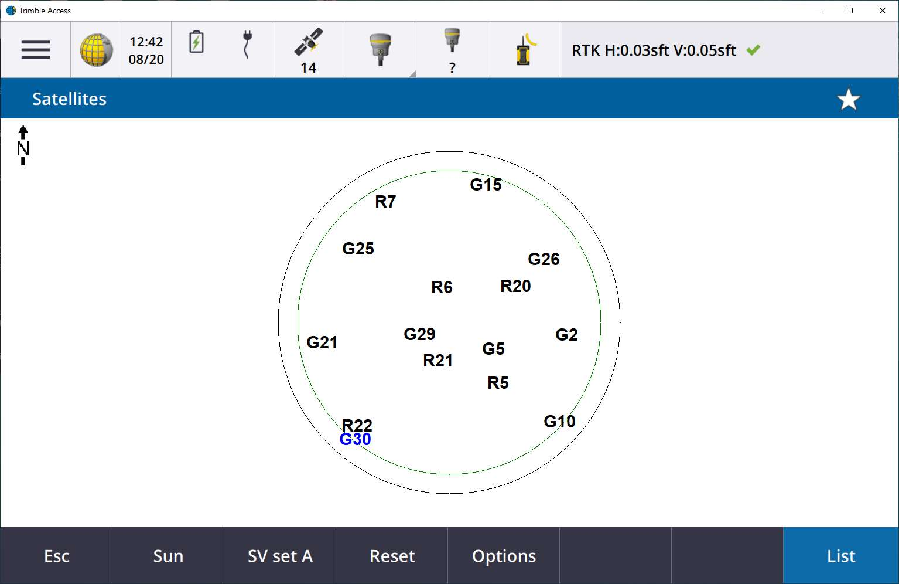Switch to SV set A
This screenshot has width=899, height=584.
(x=280, y=556)
